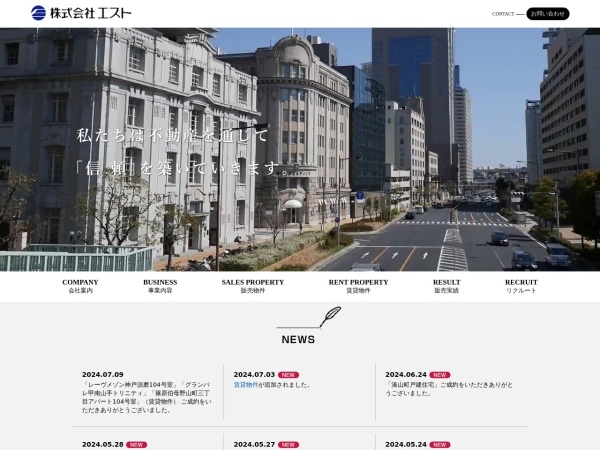Click NEW badge beside 2024.05.27
600x450 pixels.
(x=289, y=445)
